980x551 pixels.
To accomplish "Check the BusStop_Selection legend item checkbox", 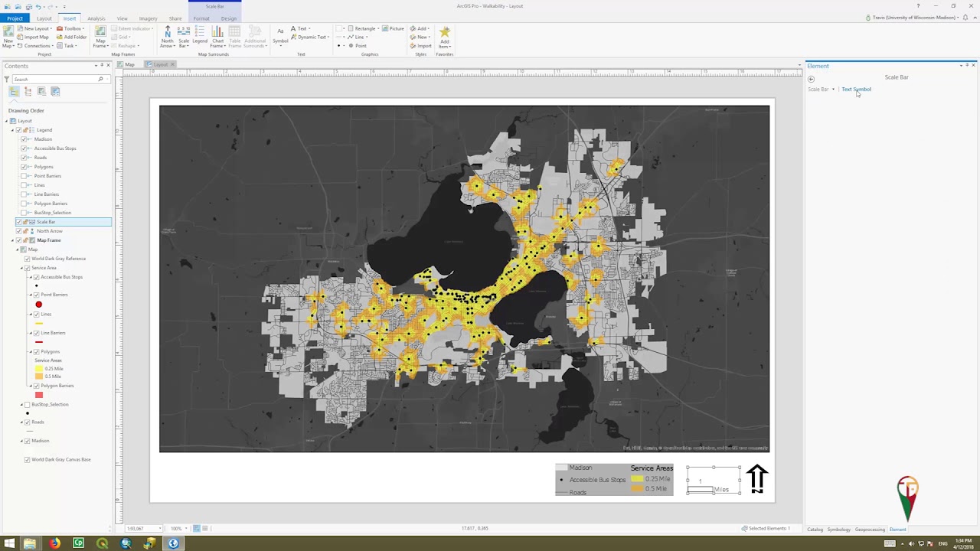I will [24, 213].
